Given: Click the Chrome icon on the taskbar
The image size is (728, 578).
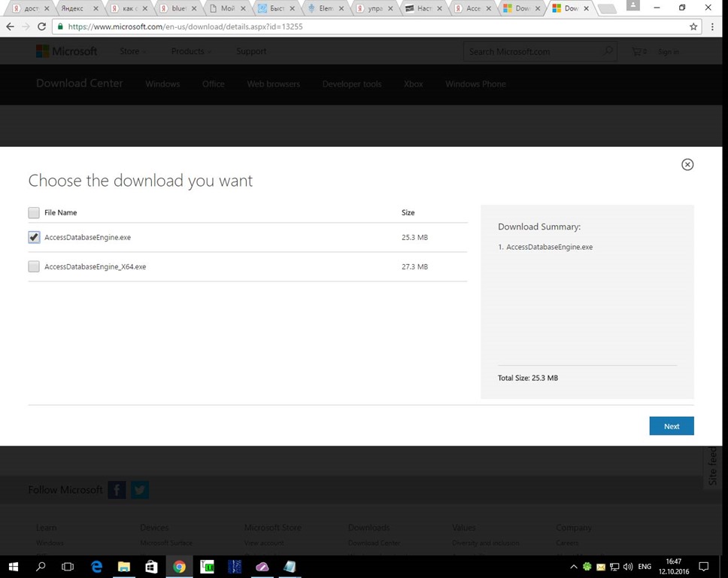Looking at the screenshot, I should (x=179, y=567).
